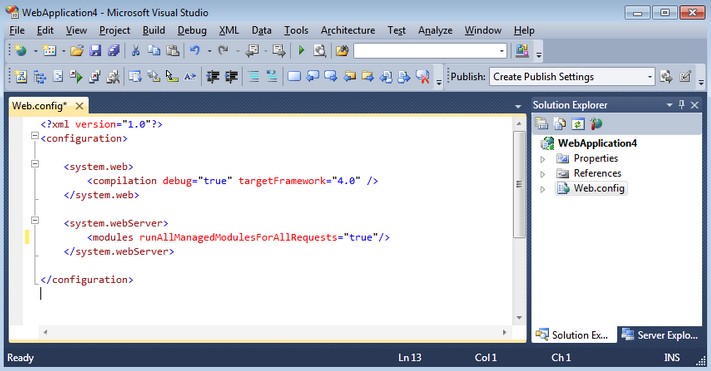Screen dimensions: 711x371
Task: Click the Navigate Forward icon
Action: (279, 50)
